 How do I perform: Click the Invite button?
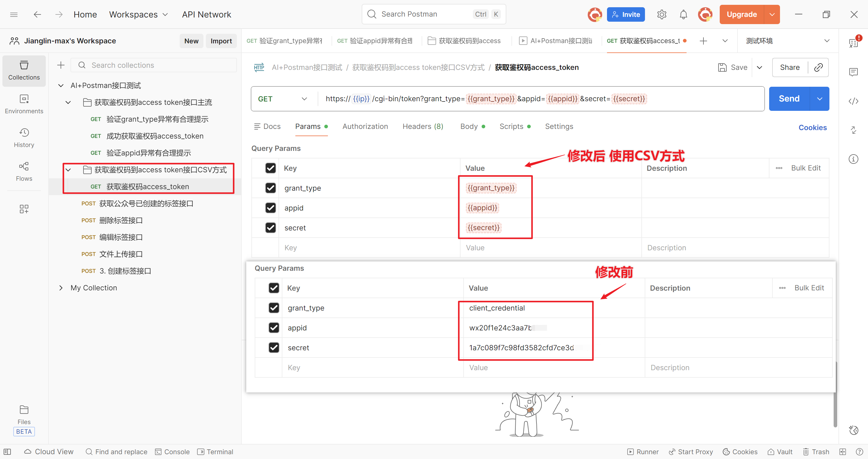626,14
